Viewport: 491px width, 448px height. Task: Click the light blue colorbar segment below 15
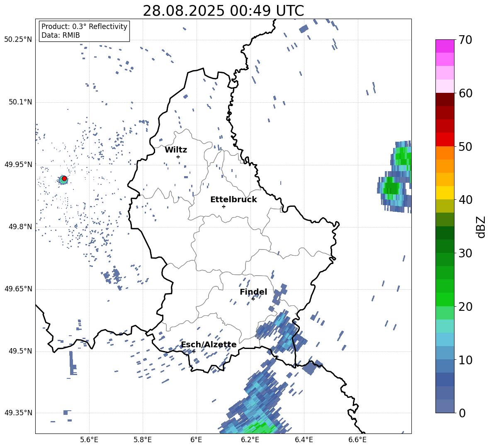(x=445, y=339)
